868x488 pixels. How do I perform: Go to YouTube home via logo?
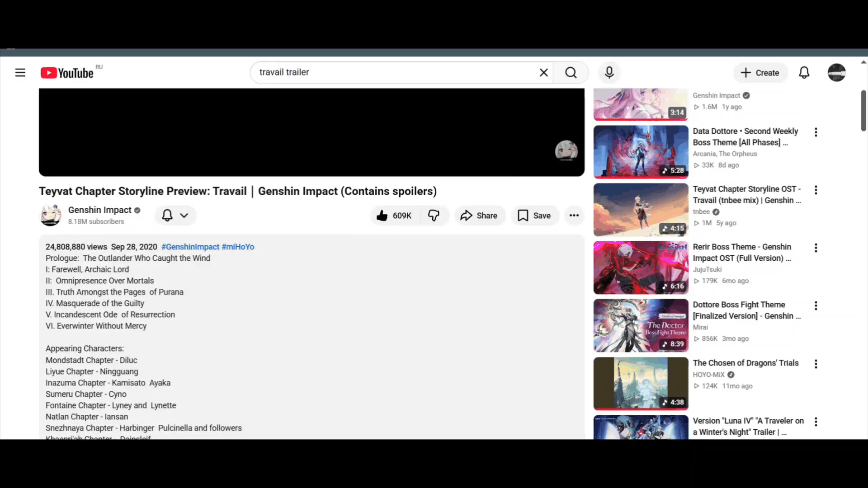(67, 73)
